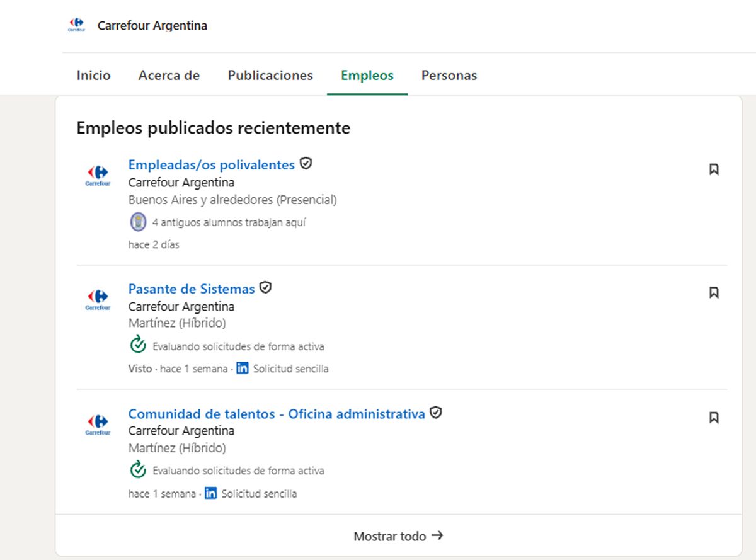The width and height of the screenshot is (756, 560).
Task: Switch to the Acerca de tab
Action: [169, 76]
